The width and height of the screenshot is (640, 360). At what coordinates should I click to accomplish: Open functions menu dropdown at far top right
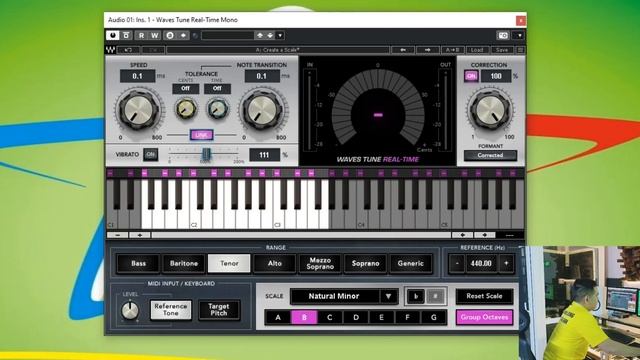tap(519, 36)
